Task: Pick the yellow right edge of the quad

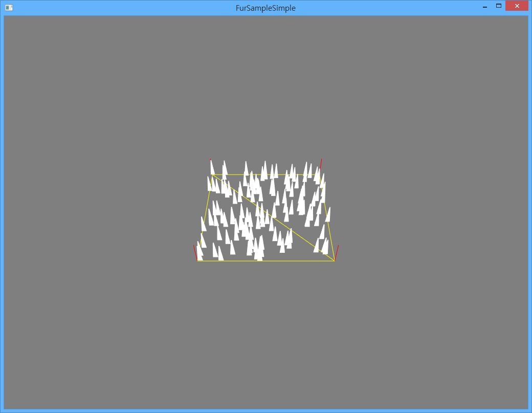Action: click(x=327, y=217)
